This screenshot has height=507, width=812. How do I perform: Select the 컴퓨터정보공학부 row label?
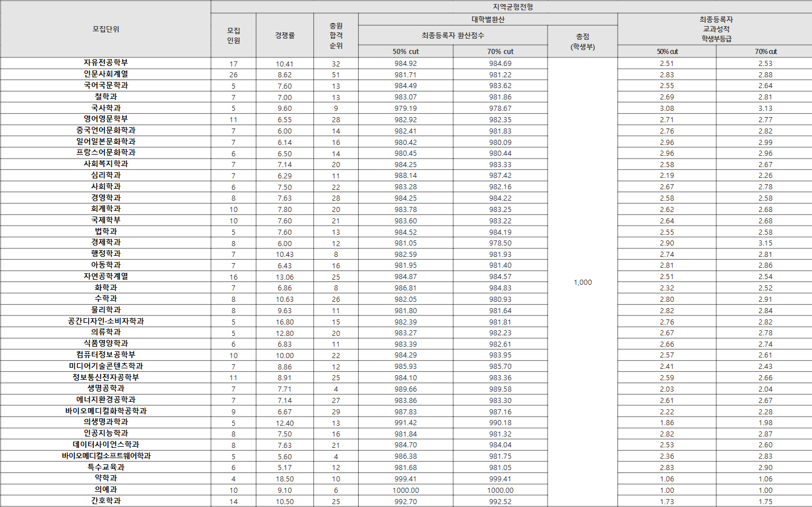click(106, 355)
